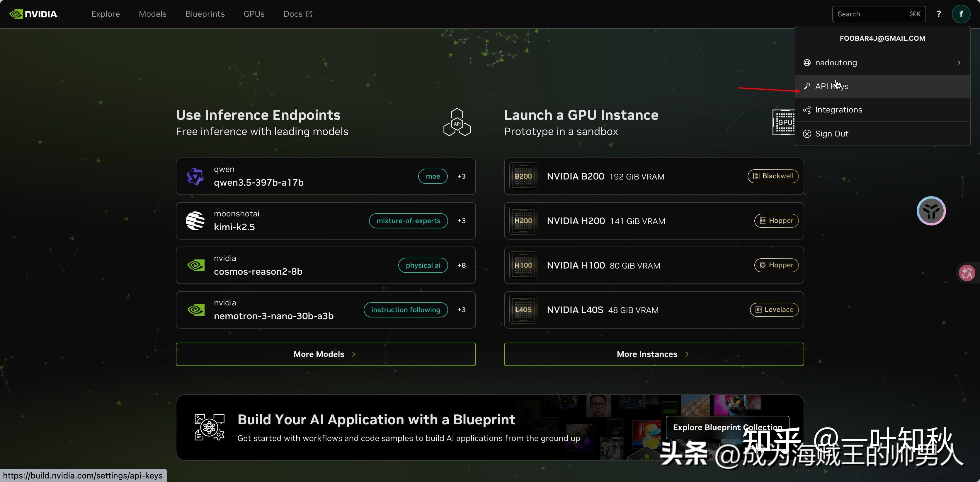
Task: Expand the nadoutong organization submenu
Action: coord(882,63)
